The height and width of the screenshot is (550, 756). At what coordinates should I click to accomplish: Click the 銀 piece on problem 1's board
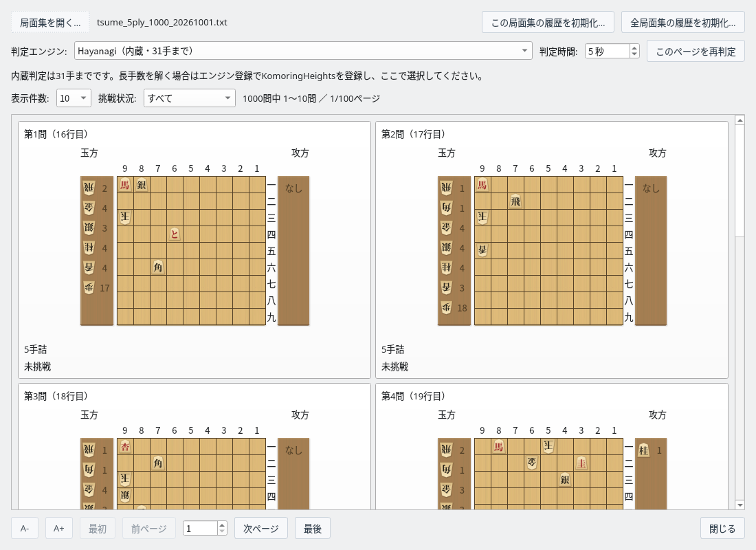pos(142,185)
